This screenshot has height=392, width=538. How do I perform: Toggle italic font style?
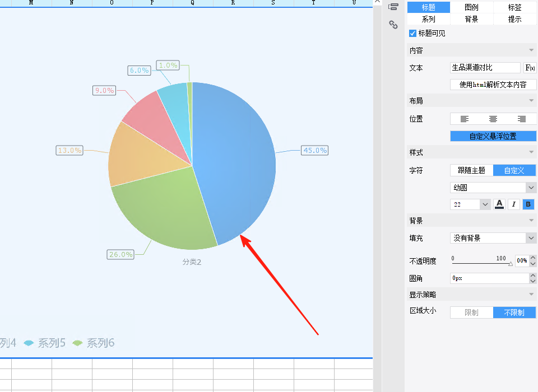pyautogui.click(x=514, y=204)
